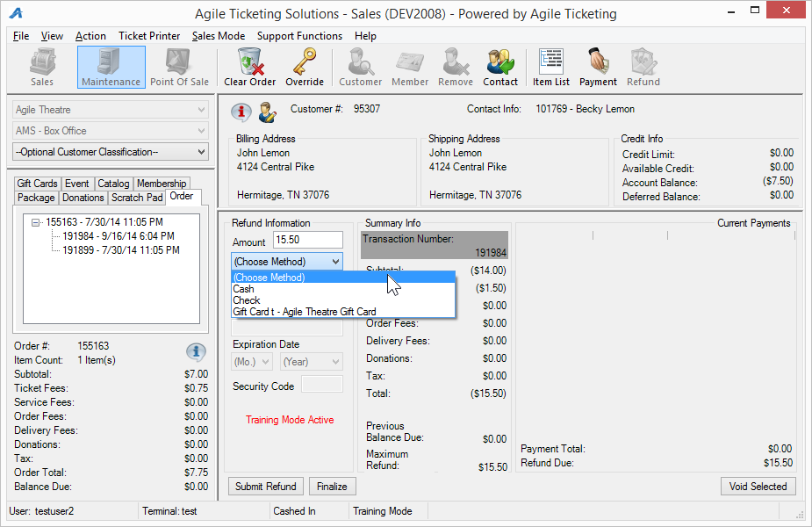The width and height of the screenshot is (812, 527).
Task: Switch to the Scratch Pad tab
Action: point(137,198)
